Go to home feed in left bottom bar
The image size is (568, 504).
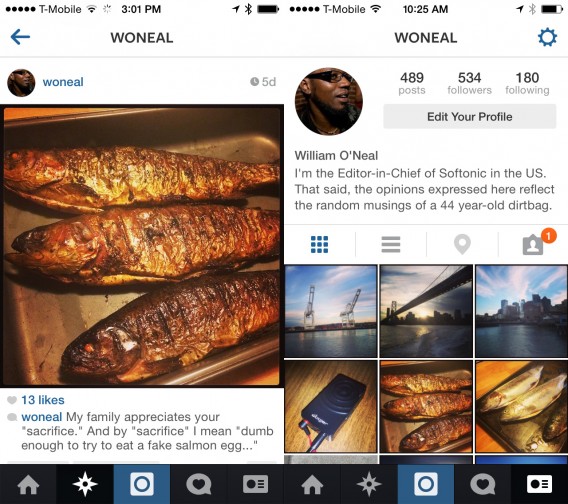click(x=28, y=484)
